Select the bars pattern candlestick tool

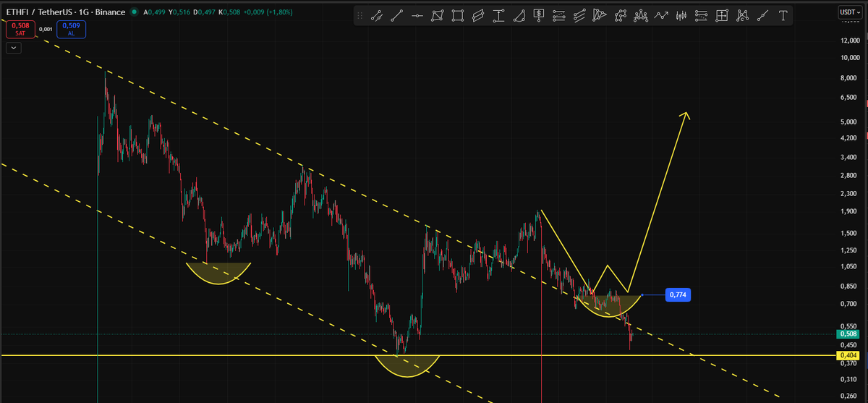[681, 15]
